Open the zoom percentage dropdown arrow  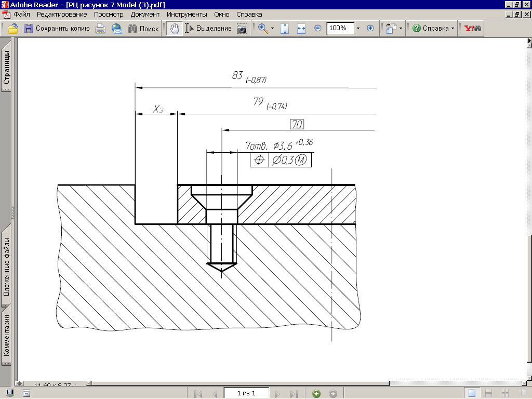click(x=358, y=29)
